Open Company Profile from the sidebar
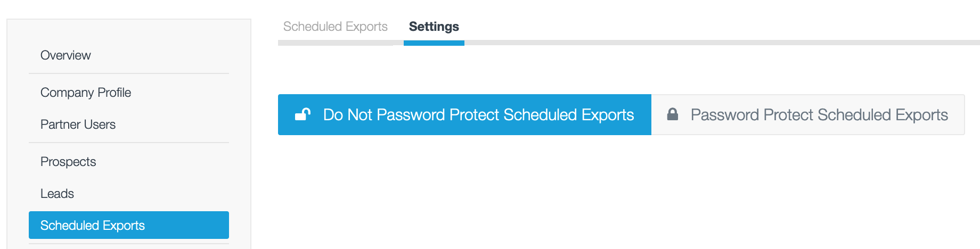This screenshot has width=980, height=249. click(86, 93)
